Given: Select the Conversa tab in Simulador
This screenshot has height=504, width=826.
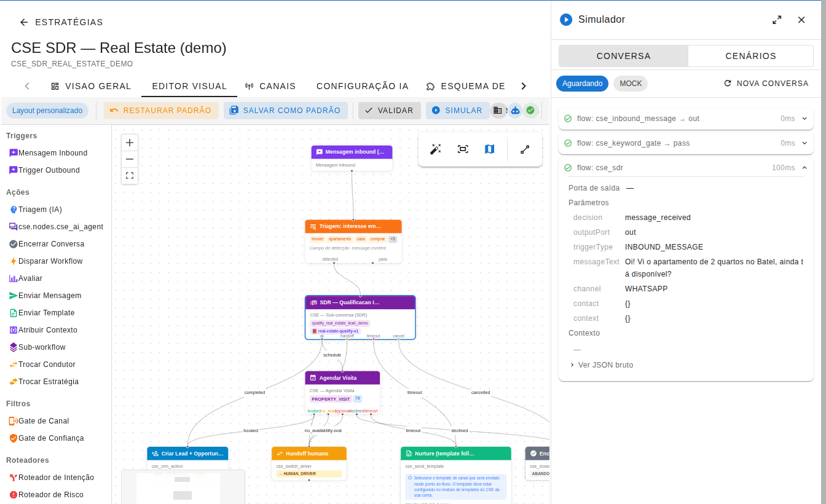Looking at the screenshot, I should [x=623, y=56].
